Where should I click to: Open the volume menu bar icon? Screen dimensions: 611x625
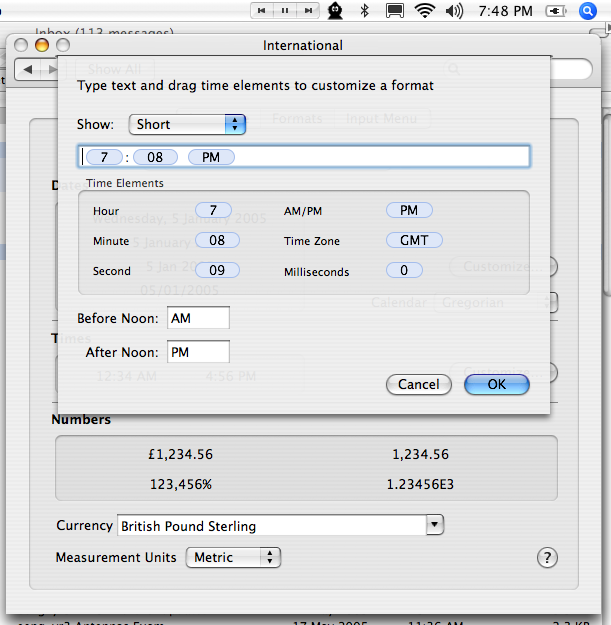(454, 11)
